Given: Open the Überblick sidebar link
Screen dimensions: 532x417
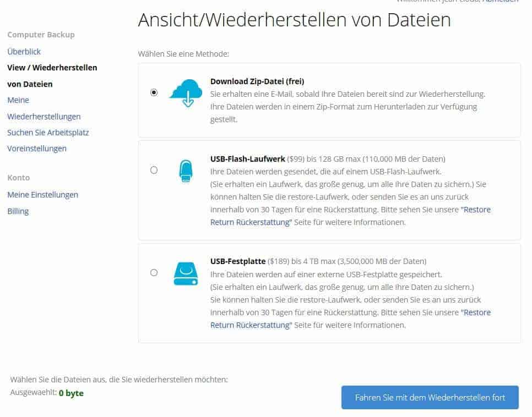Looking at the screenshot, I should click(24, 52).
